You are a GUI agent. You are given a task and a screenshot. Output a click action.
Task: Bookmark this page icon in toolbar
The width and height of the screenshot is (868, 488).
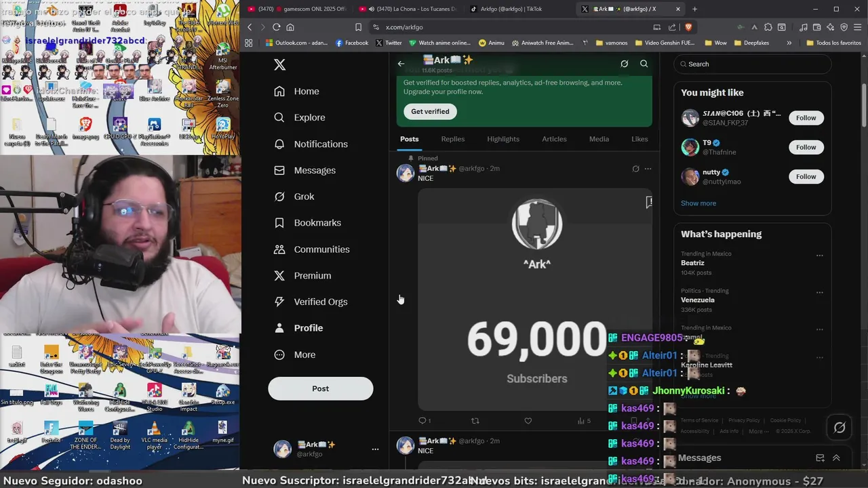click(358, 27)
